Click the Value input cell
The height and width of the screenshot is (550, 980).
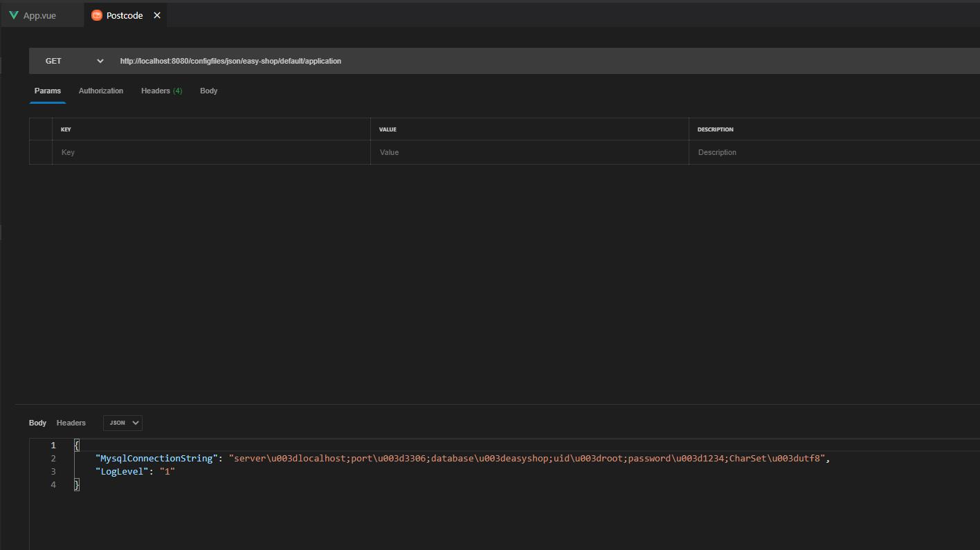(529, 152)
